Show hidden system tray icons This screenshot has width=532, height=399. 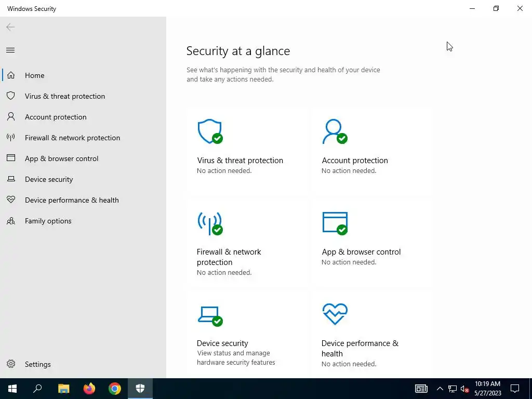[440, 389]
